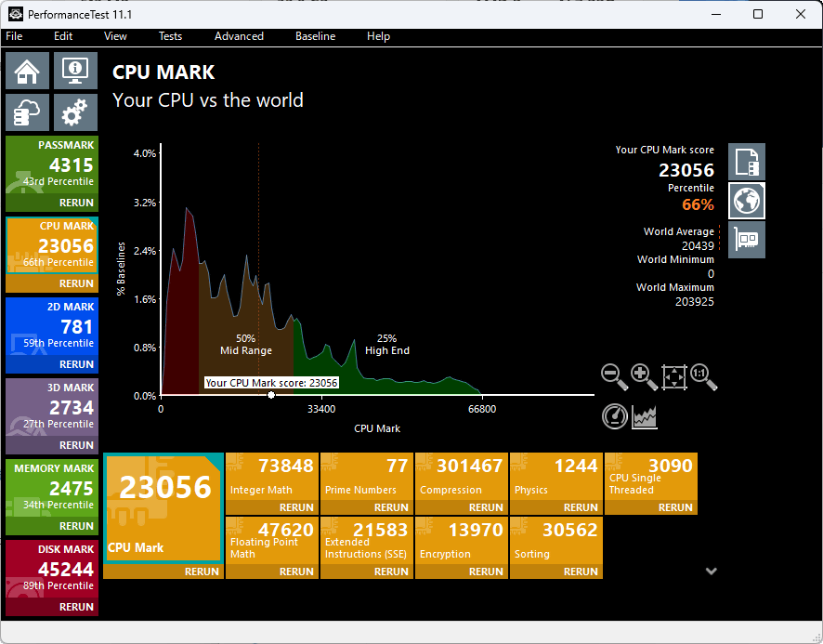
Task: Open the Tests menu
Action: 170,36
